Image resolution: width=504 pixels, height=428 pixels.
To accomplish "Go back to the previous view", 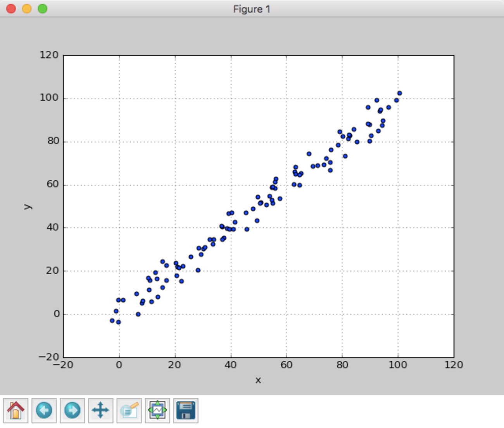I will coord(44,410).
